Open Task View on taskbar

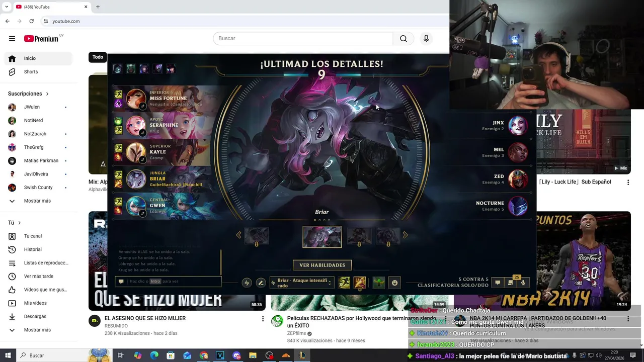(x=121, y=355)
